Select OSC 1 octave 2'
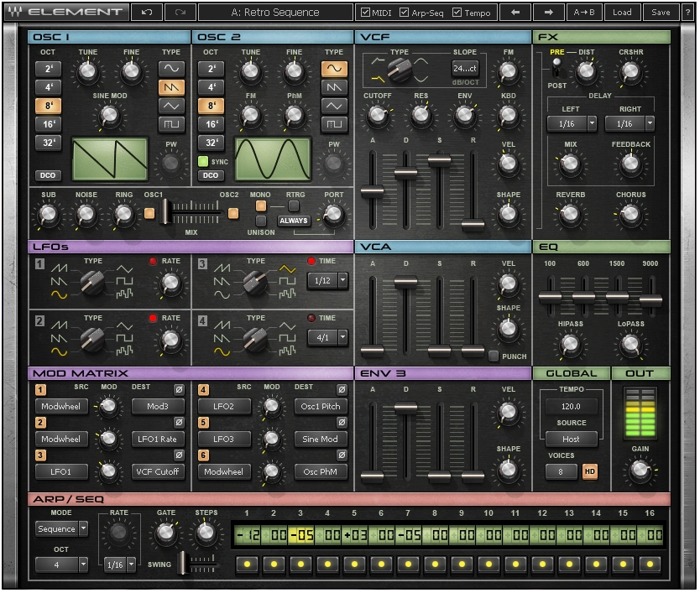700x593 pixels. [48, 69]
